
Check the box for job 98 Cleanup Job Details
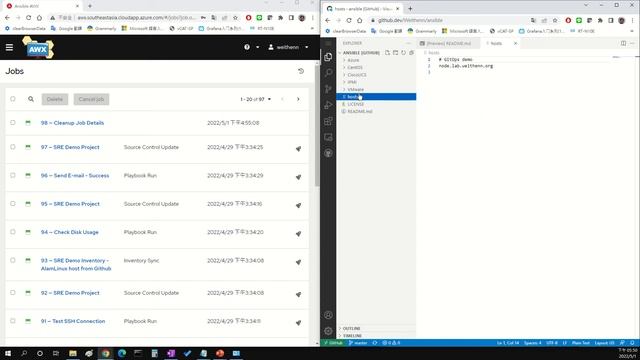click(13, 122)
